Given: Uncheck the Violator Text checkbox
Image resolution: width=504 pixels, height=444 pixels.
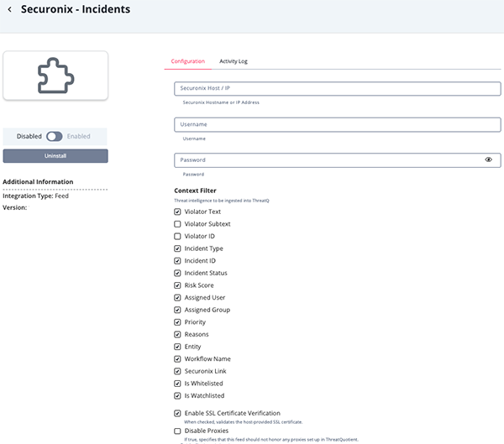Looking at the screenshot, I should pos(177,212).
